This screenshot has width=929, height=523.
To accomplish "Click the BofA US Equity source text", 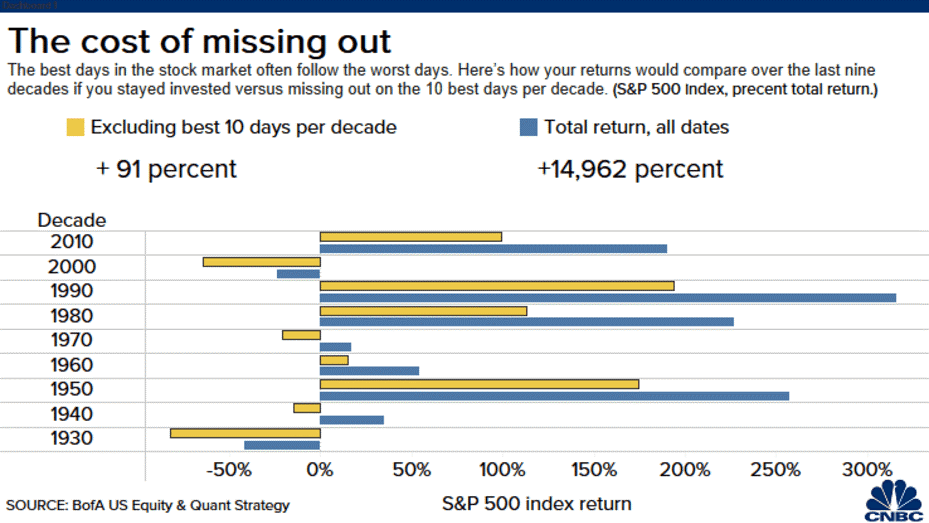I will click(148, 505).
